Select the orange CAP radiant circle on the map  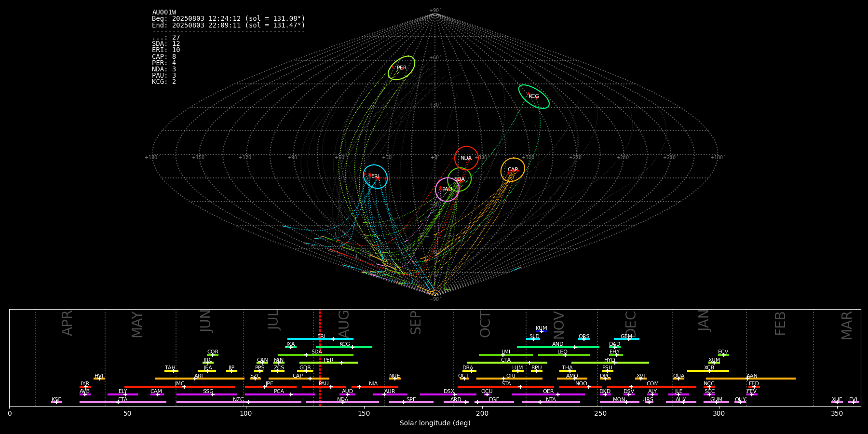pyautogui.click(x=513, y=170)
